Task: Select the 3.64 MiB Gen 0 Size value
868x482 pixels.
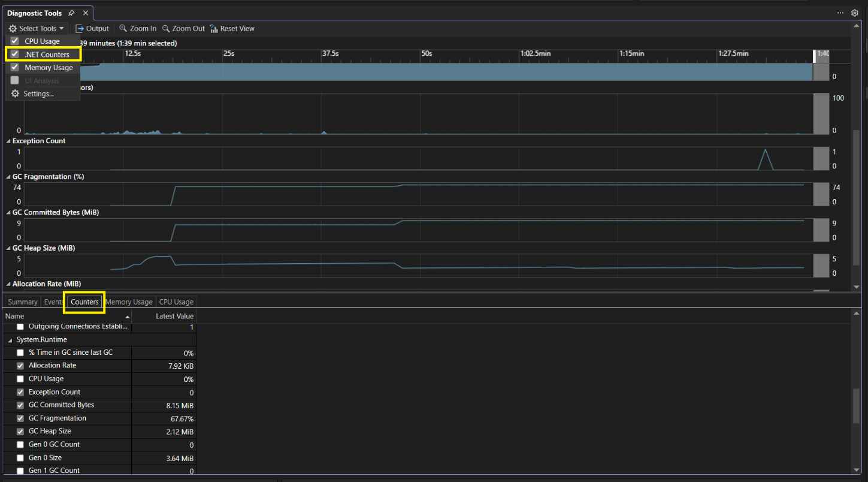Action: [x=180, y=458]
